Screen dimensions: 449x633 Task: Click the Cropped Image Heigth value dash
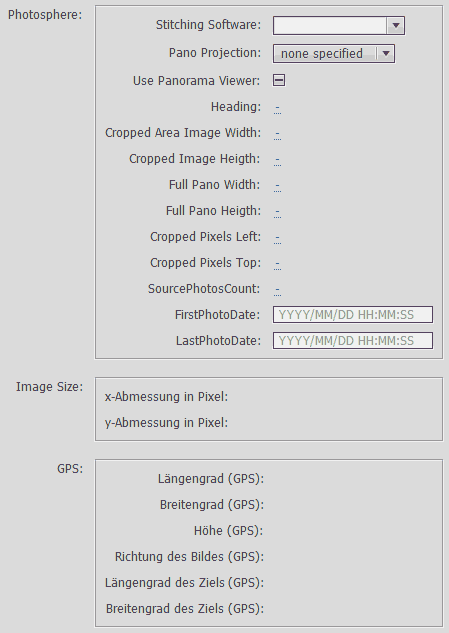coord(277,160)
